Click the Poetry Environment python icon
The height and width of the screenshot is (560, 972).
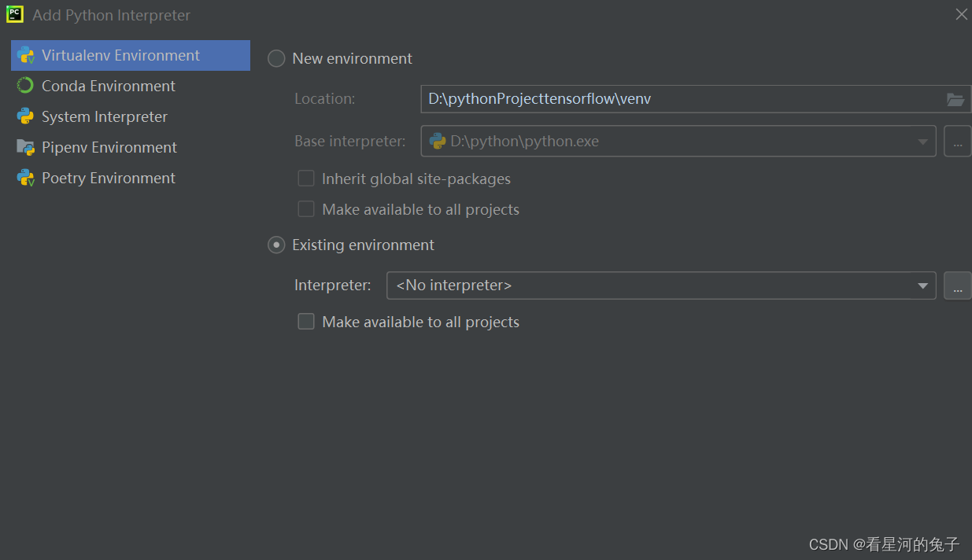(x=25, y=178)
